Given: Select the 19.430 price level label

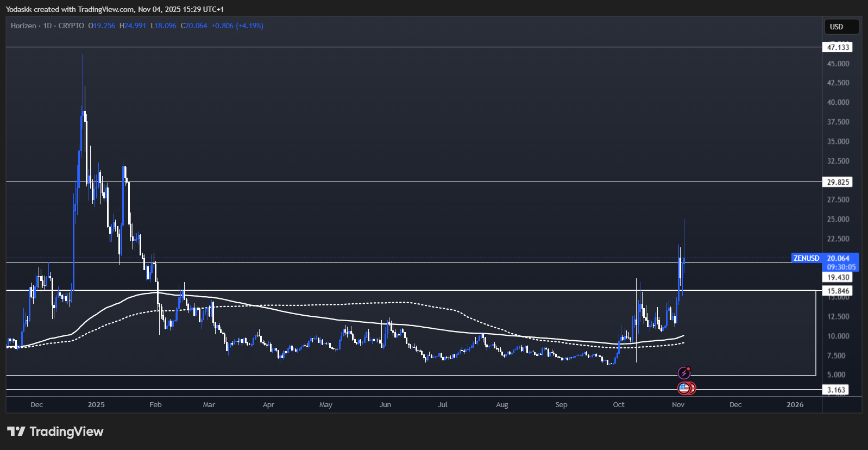Looking at the screenshot, I should [838, 277].
